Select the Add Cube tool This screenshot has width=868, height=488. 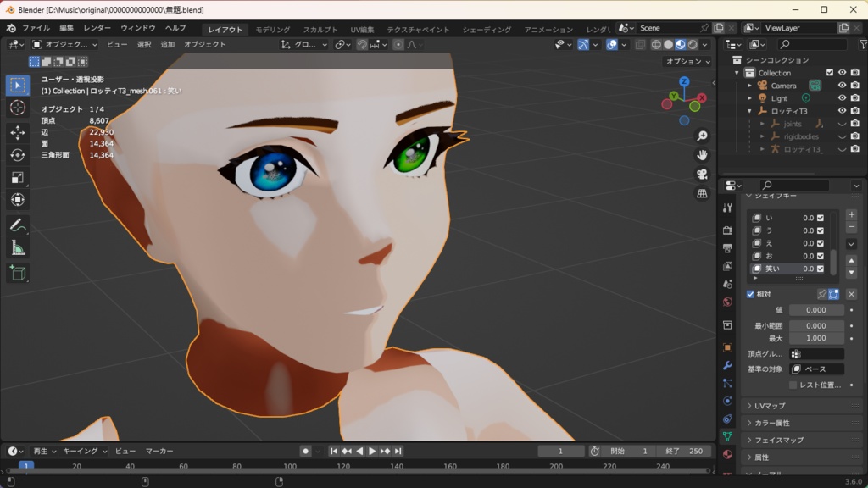coord(18,273)
